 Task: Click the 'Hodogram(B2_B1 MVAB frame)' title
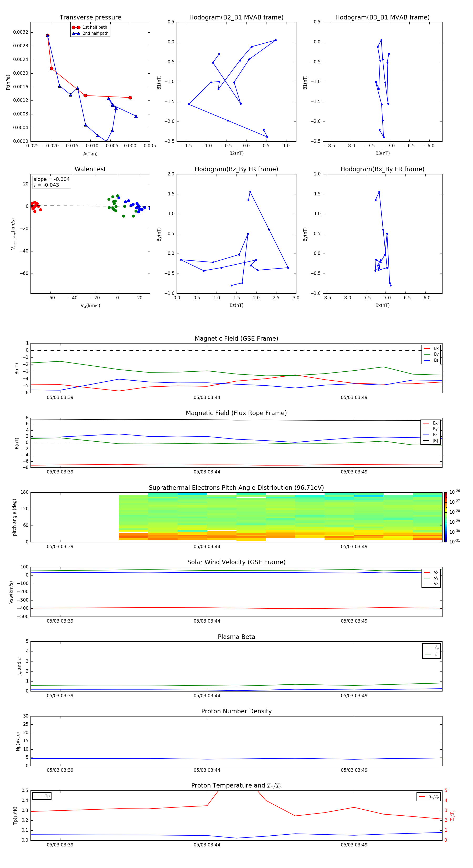(236, 17)
